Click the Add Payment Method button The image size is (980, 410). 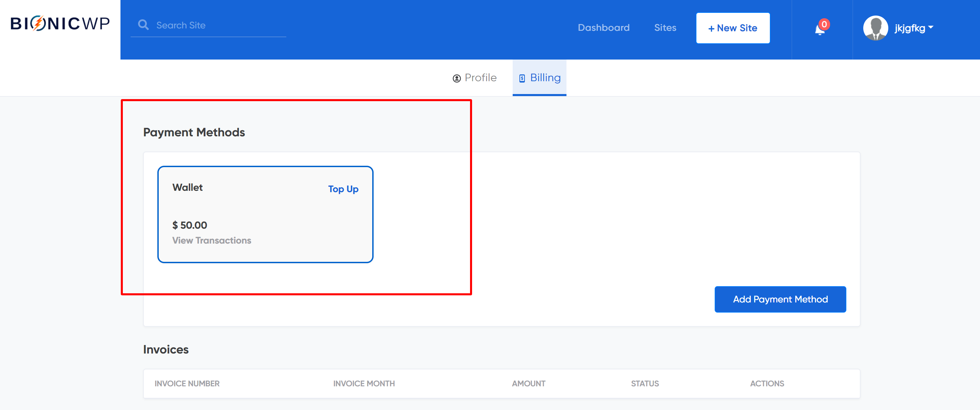point(780,299)
